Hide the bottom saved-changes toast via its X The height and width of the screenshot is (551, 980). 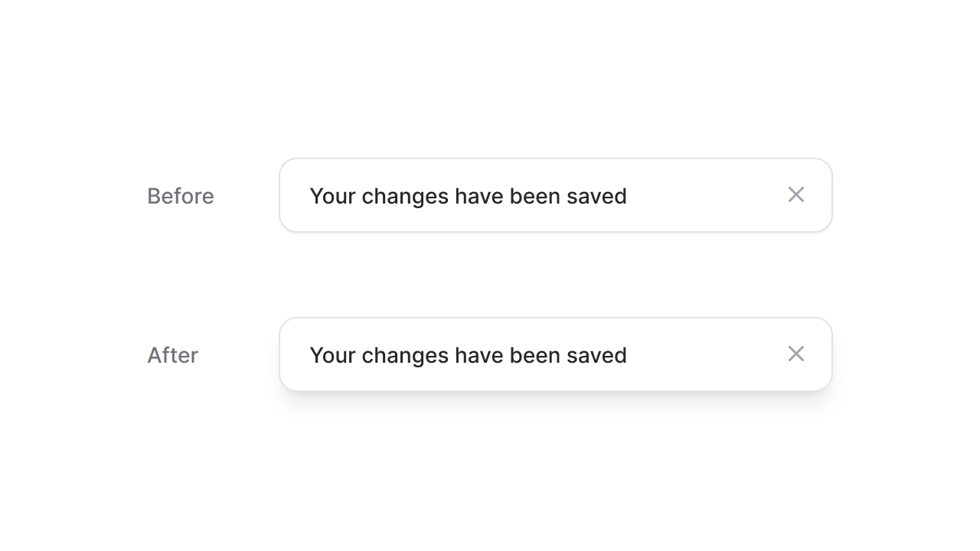click(x=796, y=354)
